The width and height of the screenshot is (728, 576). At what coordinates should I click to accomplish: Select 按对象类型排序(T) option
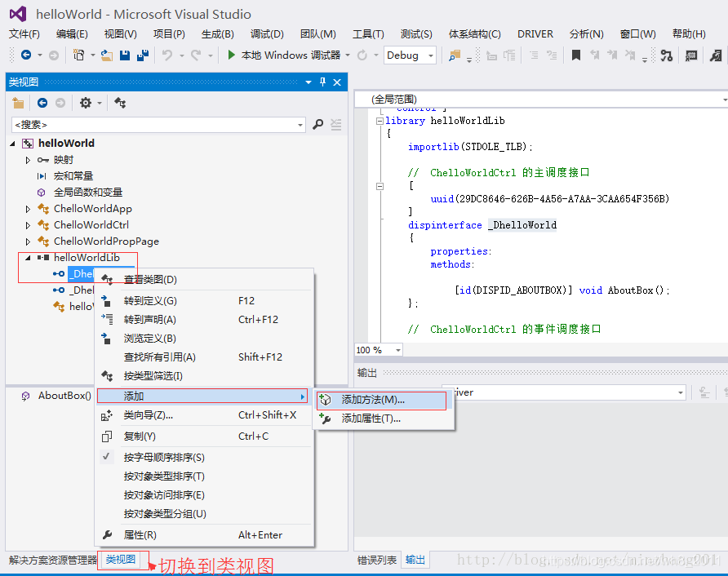click(204, 476)
